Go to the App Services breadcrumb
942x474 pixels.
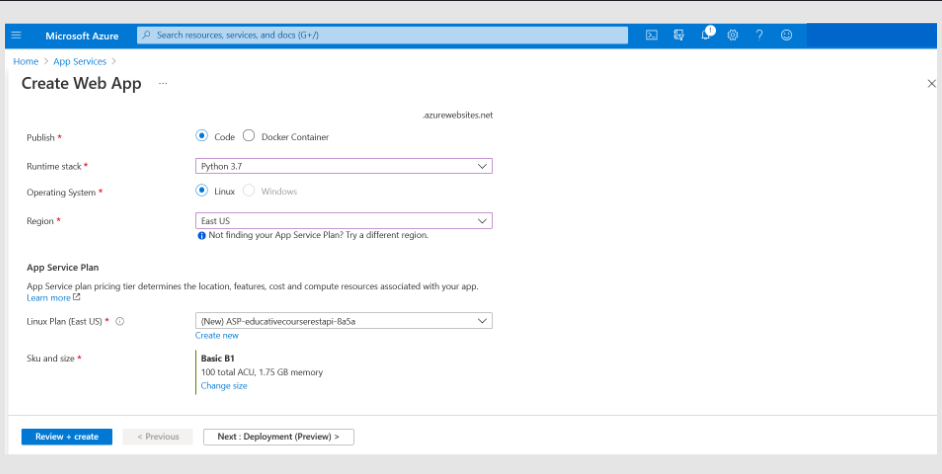click(80, 61)
